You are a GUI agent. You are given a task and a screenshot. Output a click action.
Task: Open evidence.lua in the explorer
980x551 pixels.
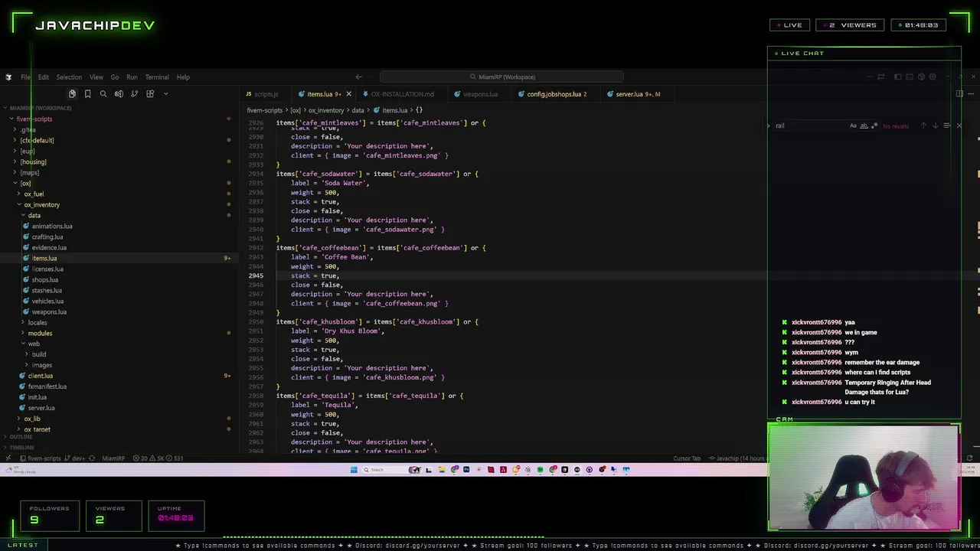pos(49,248)
